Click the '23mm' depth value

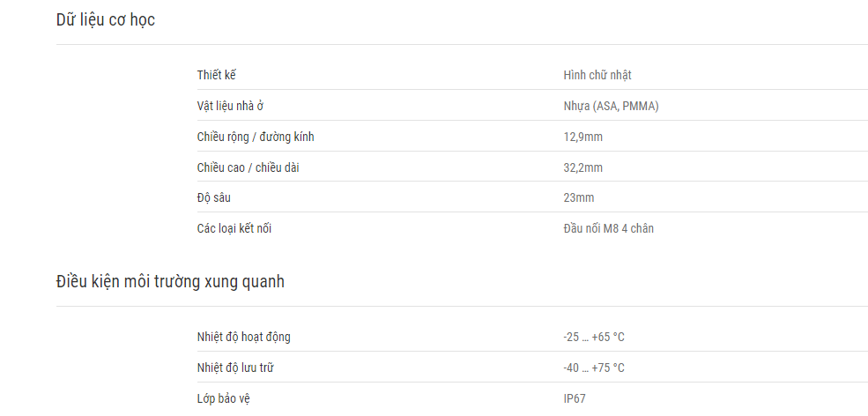tap(578, 197)
